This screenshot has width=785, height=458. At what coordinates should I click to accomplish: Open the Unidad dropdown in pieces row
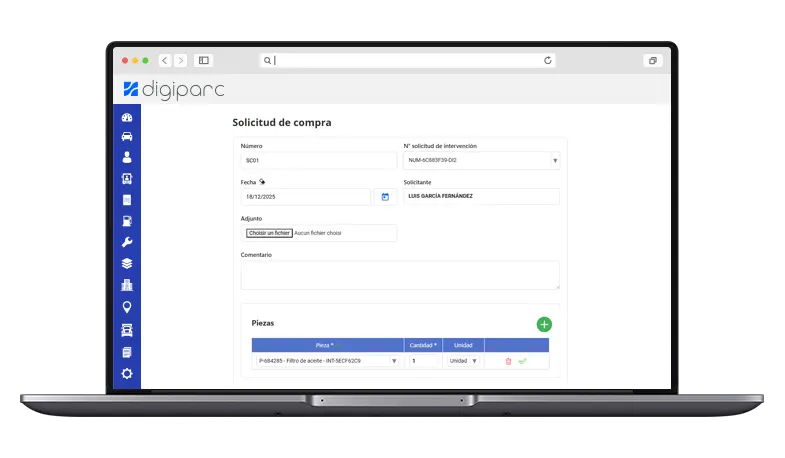[x=473, y=361]
